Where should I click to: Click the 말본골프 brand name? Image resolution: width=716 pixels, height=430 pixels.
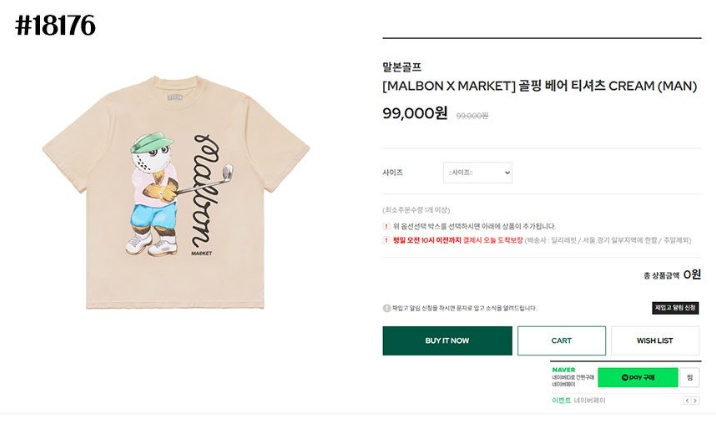pyautogui.click(x=402, y=67)
